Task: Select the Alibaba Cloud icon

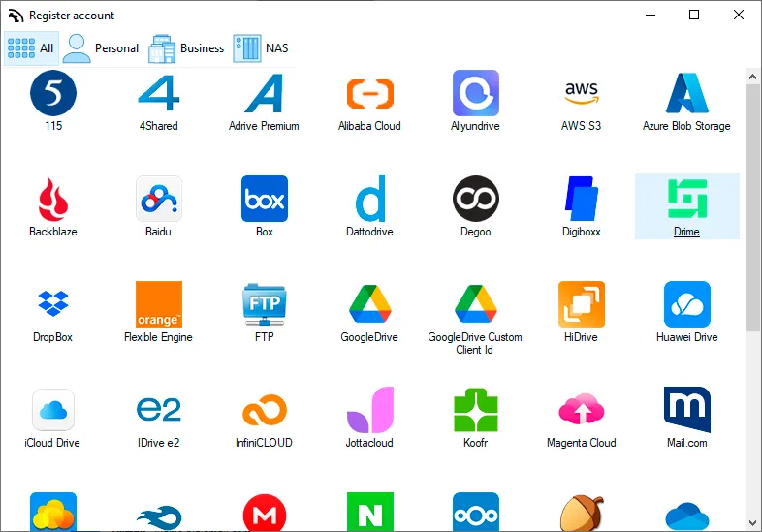Action: (x=369, y=93)
